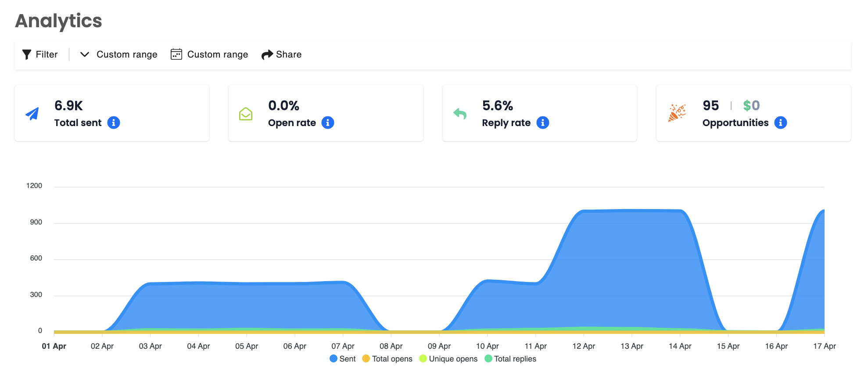Click the 10 Apr axis label
The image size is (868, 376).
point(488,346)
